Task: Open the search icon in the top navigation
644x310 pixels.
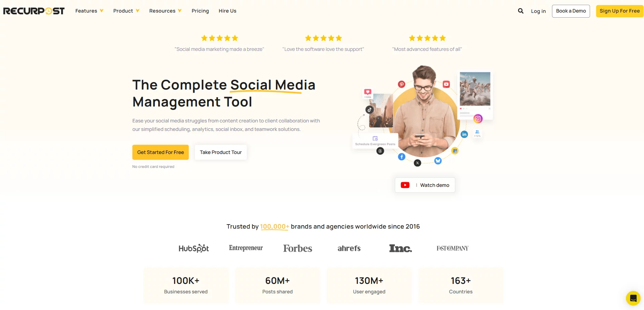Action: [520, 11]
